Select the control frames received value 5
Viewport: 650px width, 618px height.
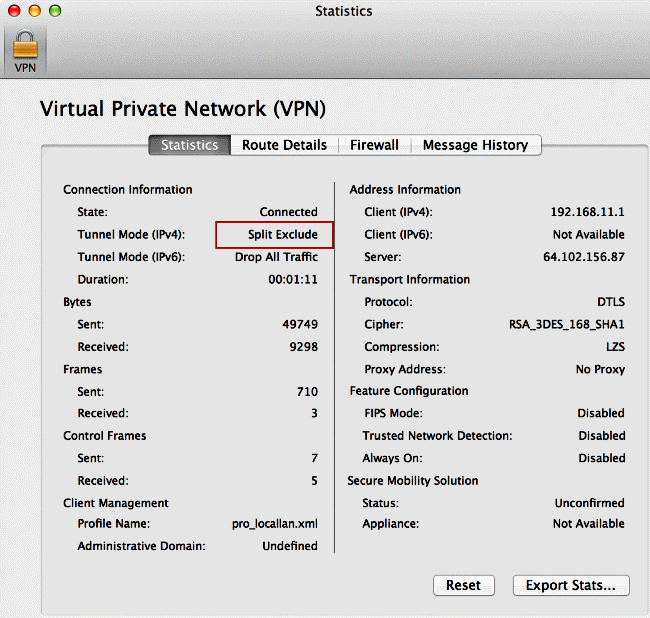point(315,481)
